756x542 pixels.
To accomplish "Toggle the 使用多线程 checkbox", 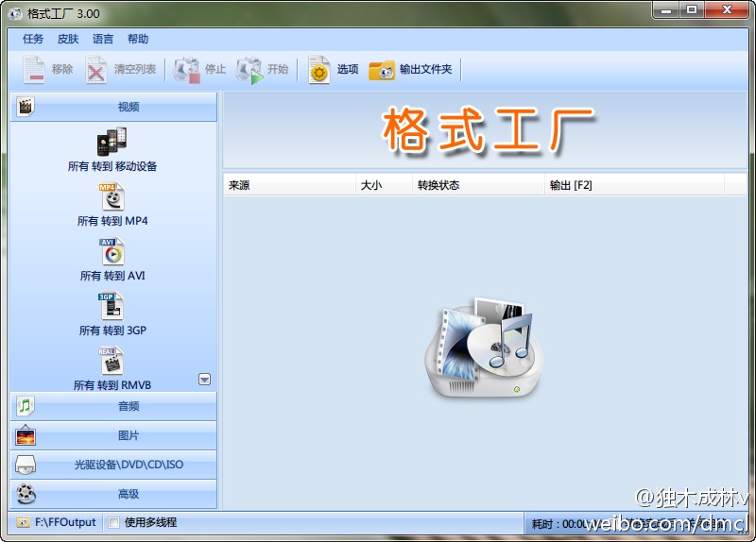I will [x=113, y=523].
